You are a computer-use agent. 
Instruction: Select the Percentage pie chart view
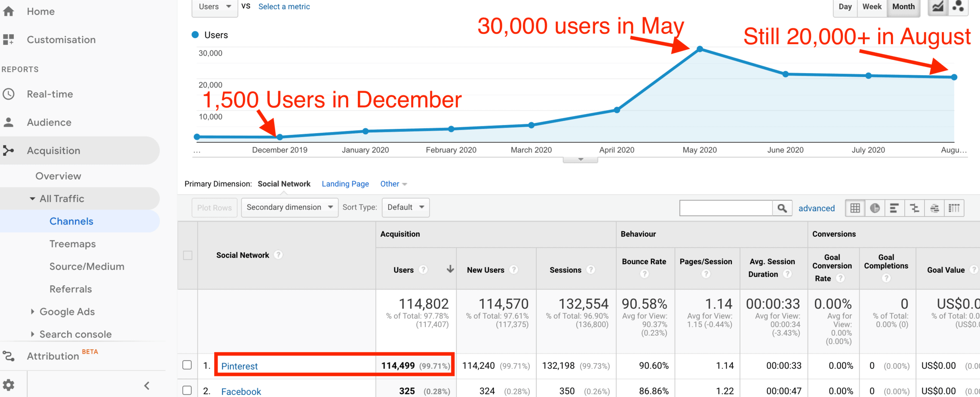tap(875, 208)
